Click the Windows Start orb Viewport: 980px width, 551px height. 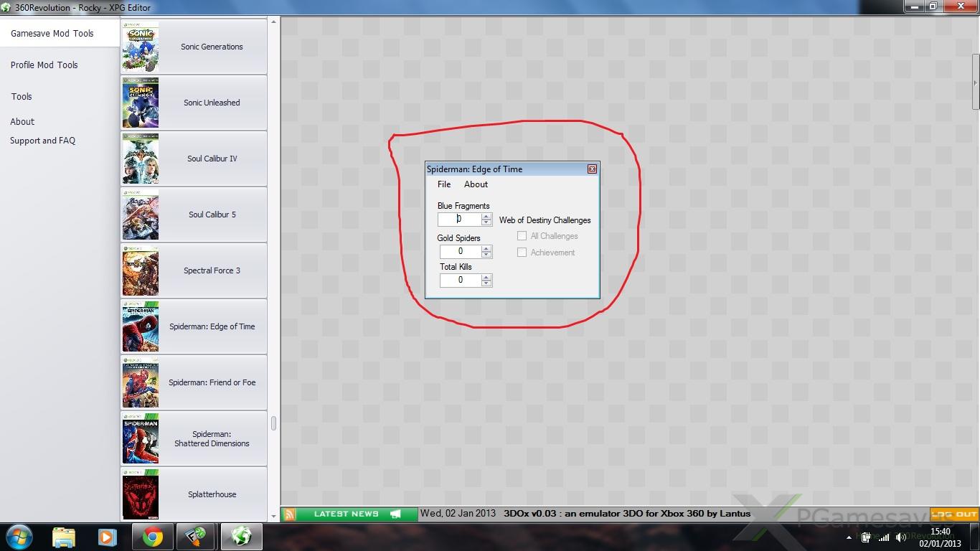[19, 537]
